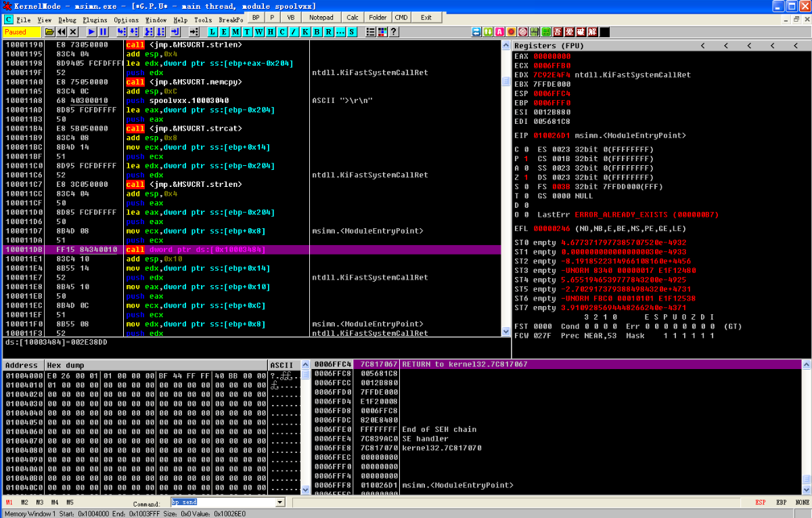
Task: Show Call stack with K button
Action: 305,32
